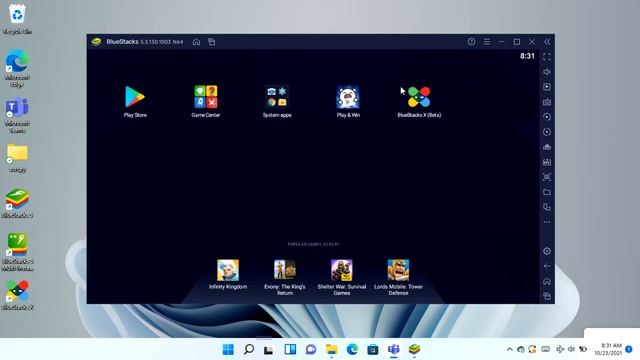The width and height of the screenshot is (640, 360).
Task: Select the BlueStacks X desktop shortcut
Action: [x=17, y=295]
